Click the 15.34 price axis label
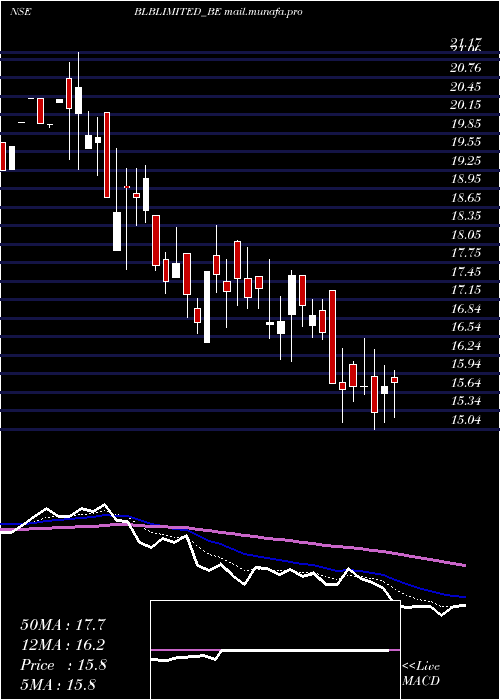Screen dimensions: 500x700 (x=466, y=401)
